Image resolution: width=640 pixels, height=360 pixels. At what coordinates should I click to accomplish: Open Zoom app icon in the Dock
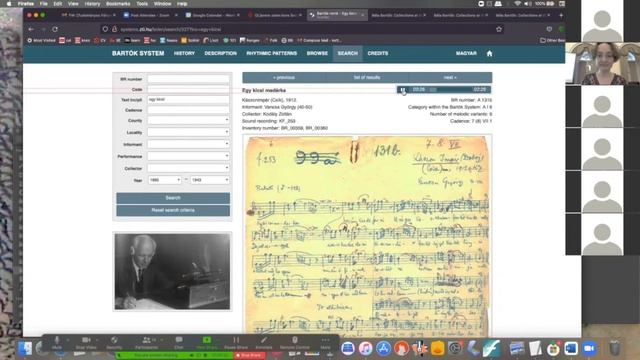click(589, 349)
